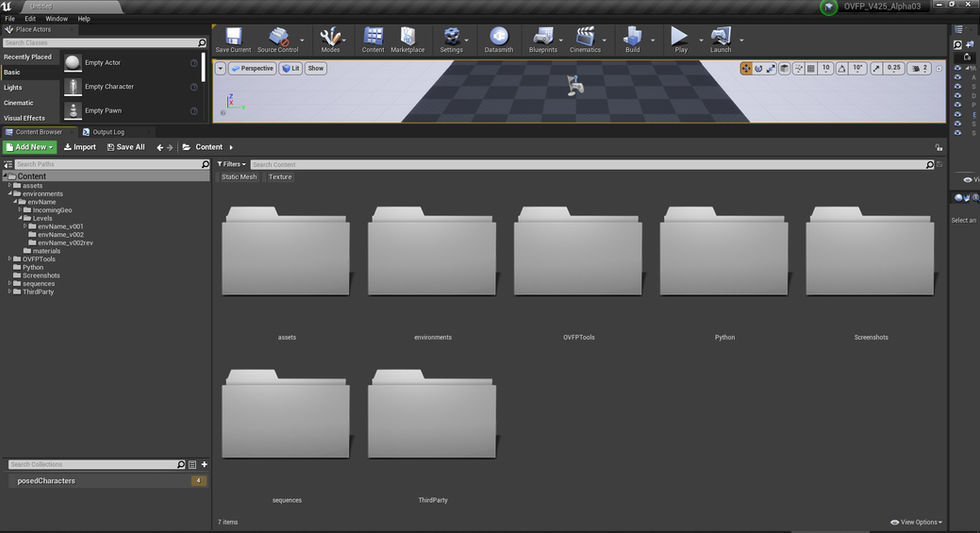This screenshot has width=980, height=533.
Task: Open the scale snap 0.25 dropdown
Action: (x=894, y=69)
